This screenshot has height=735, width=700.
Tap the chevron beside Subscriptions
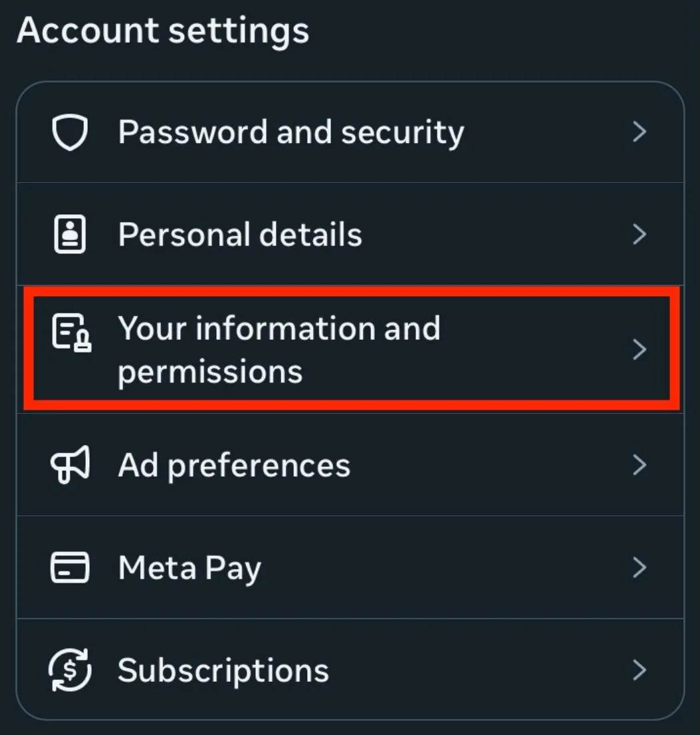point(640,670)
